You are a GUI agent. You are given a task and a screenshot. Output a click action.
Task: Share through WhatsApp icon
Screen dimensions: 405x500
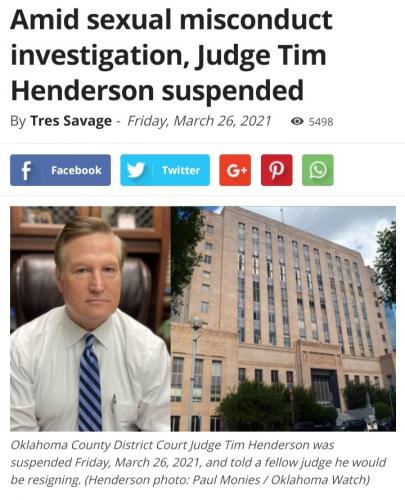tap(318, 170)
